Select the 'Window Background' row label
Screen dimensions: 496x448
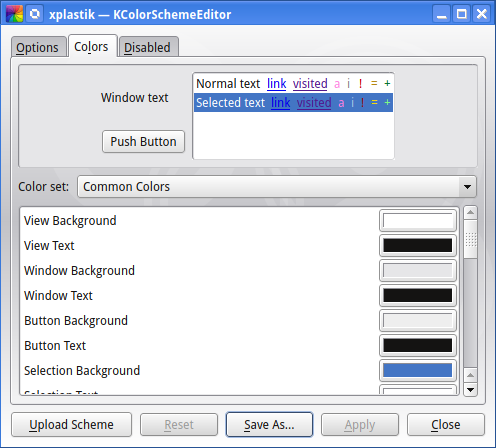[79, 271]
